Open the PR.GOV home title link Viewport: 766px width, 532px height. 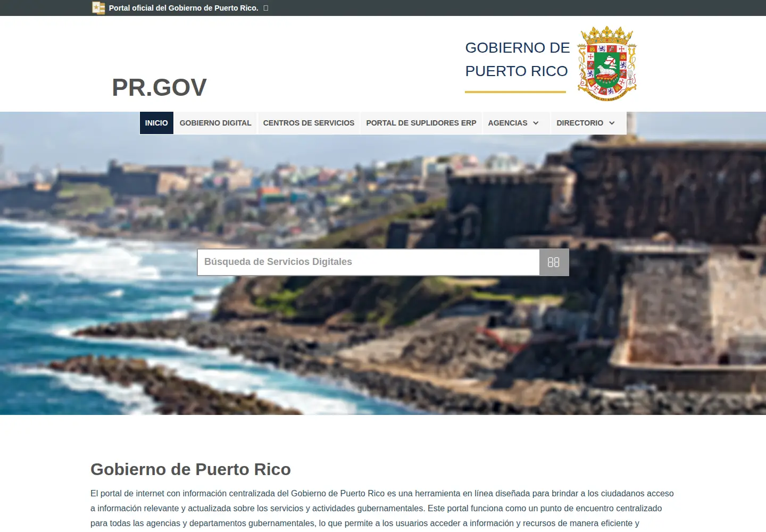[159, 87]
